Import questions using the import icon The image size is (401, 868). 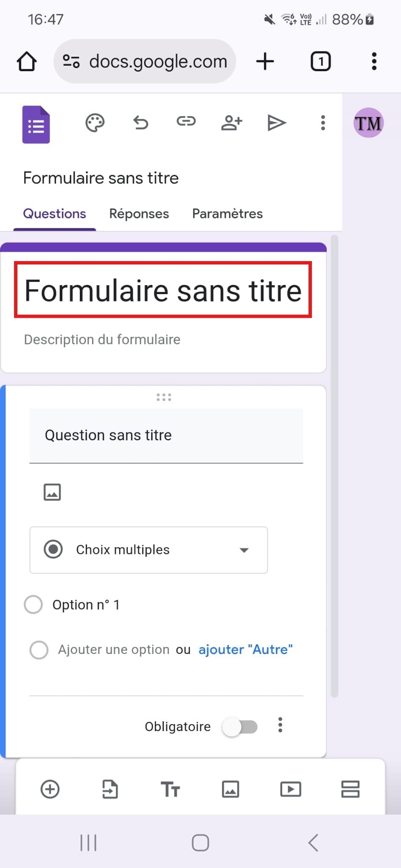pyautogui.click(x=110, y=789)
